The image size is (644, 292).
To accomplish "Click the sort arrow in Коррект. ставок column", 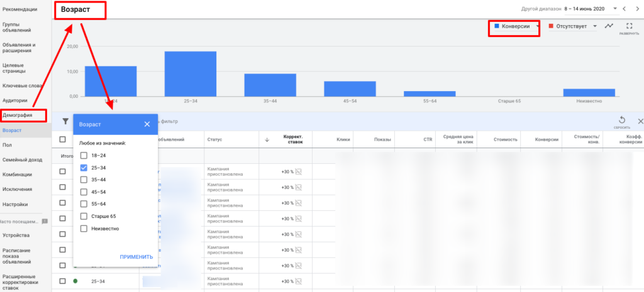I will 266,139.
